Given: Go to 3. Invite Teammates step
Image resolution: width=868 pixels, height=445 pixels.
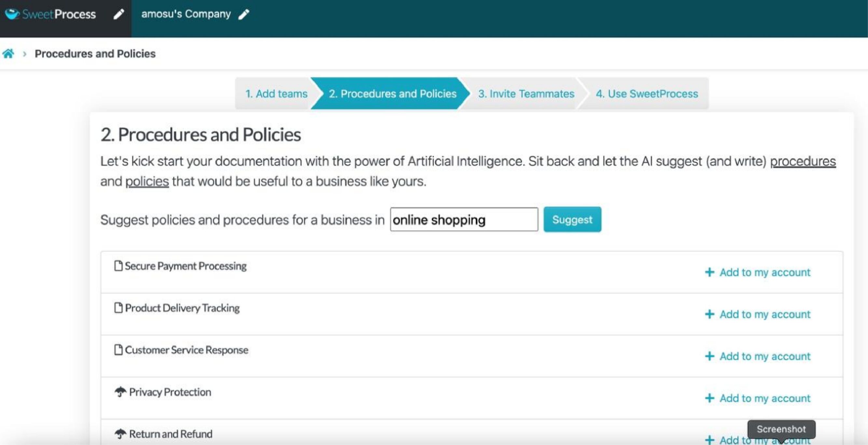Looking at the screenshot, I should 526,93.
